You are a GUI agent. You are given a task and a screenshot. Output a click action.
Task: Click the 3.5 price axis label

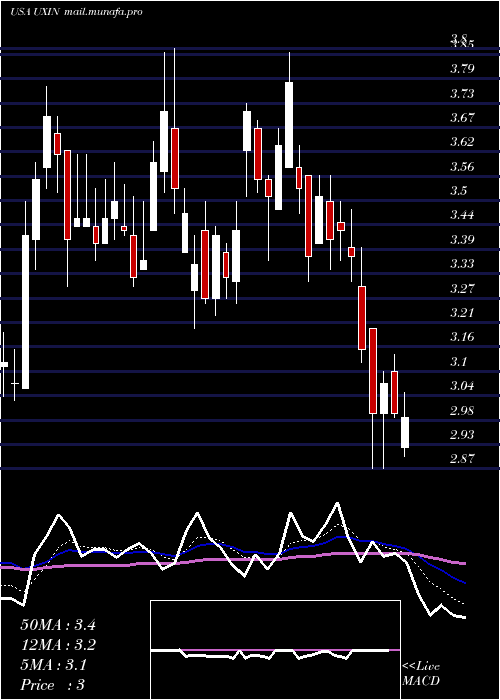coord(458,191)
